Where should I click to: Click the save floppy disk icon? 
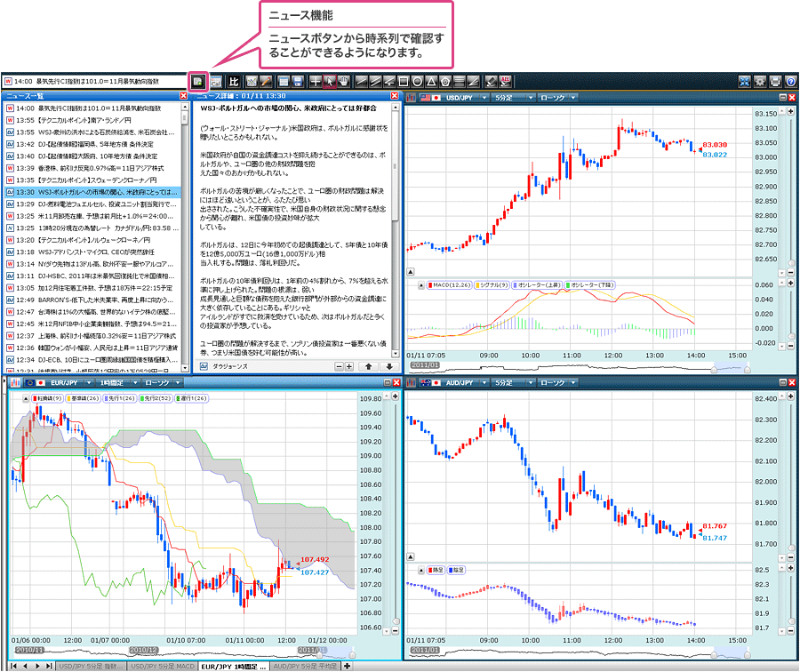pyautogui.click(x=297, y=81)
